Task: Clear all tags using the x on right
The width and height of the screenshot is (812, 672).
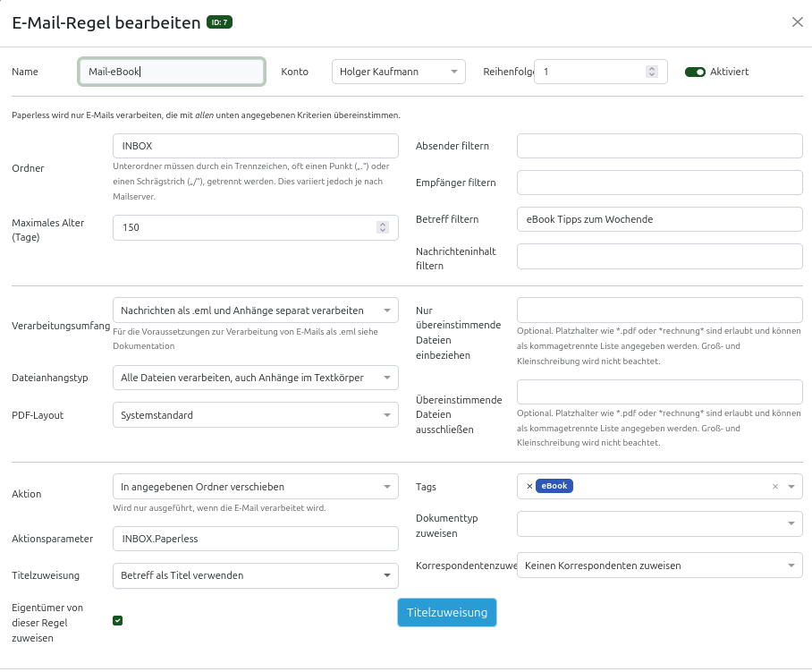Action: coord(775,487)
